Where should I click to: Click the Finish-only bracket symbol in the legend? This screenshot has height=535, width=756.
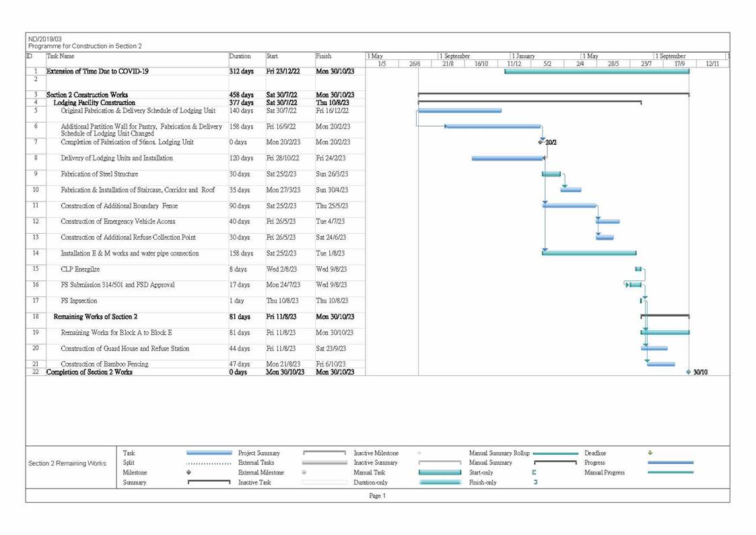point(535,482)
